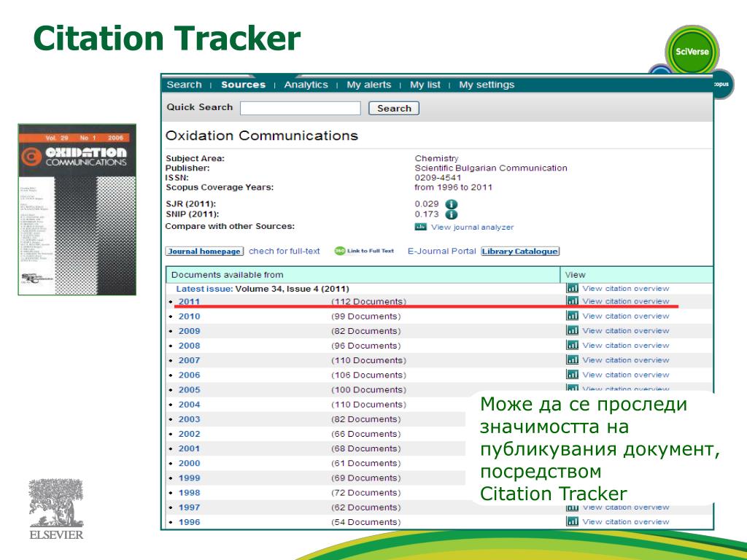This screenshot has height=560, width=747.
Task: Switch to the Sources tab
Action: [x=243, y=85]
